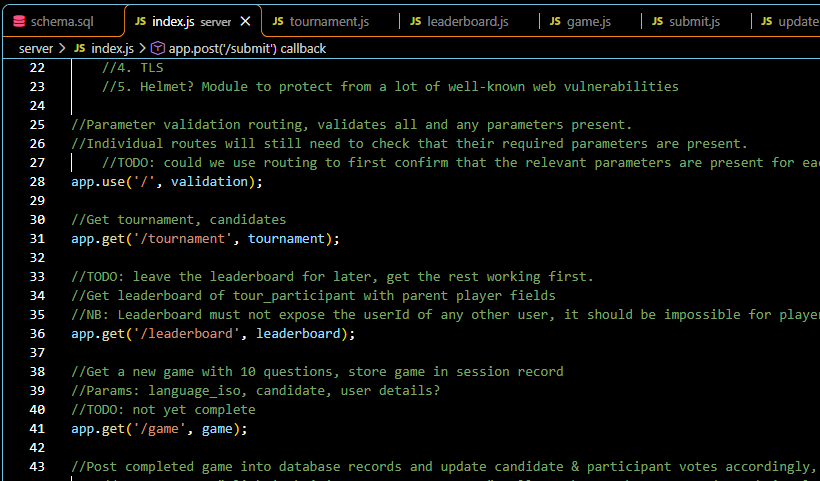Click the 'server' breadcrumb folder
The image size is (820, 481).
36,49
